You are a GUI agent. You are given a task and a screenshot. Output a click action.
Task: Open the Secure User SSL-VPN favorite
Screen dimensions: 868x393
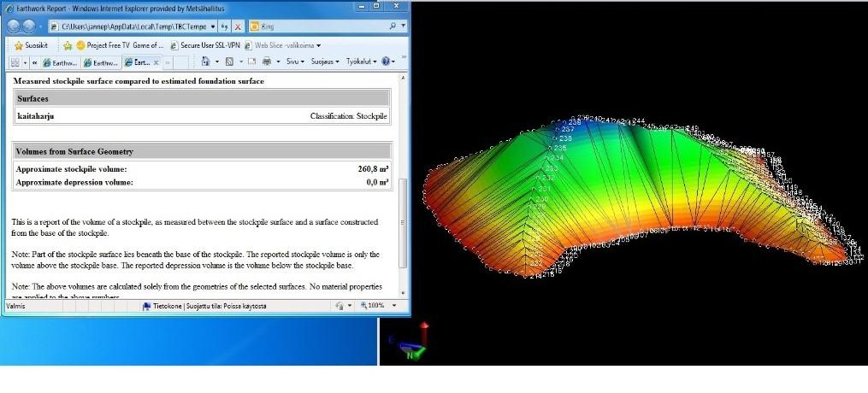(x=205, y=45)
